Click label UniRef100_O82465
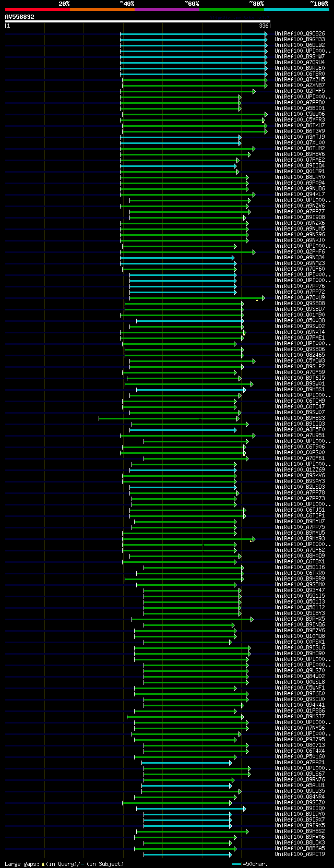 [x=300, y=355]
